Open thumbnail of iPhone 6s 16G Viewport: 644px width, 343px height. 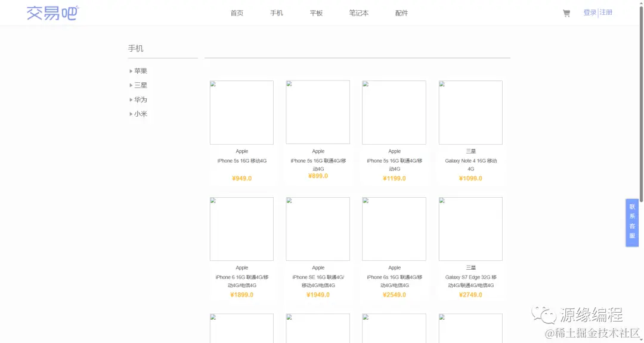394,229
